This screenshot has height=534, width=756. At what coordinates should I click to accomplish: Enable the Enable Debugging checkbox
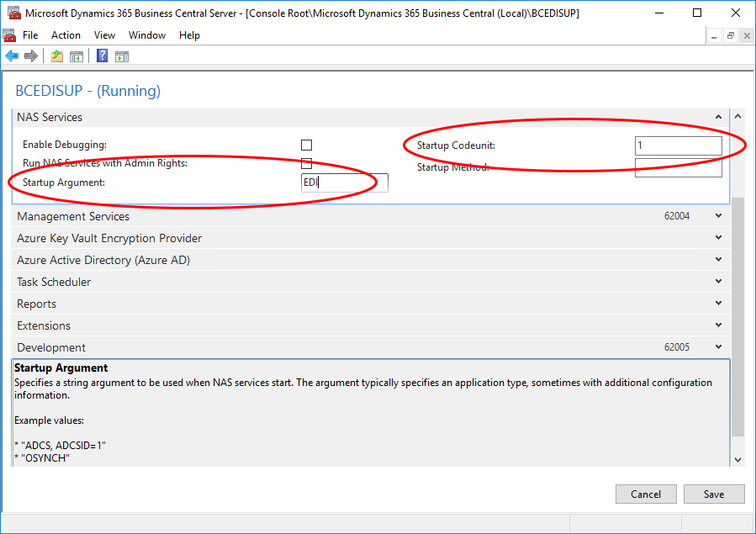tap(307, 145)
